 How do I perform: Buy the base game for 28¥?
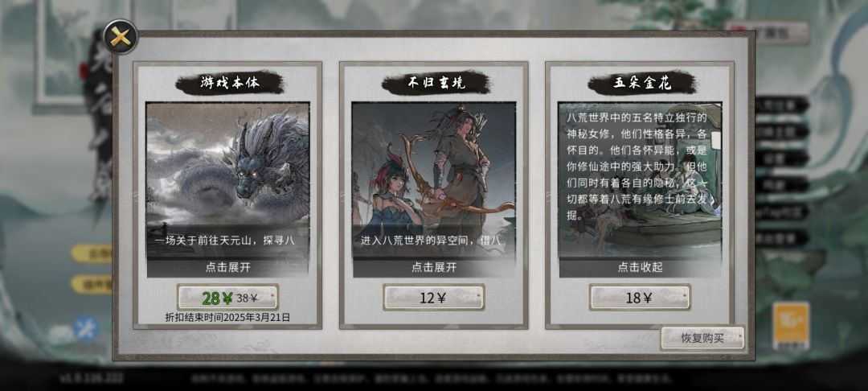(x=228, y=298)
